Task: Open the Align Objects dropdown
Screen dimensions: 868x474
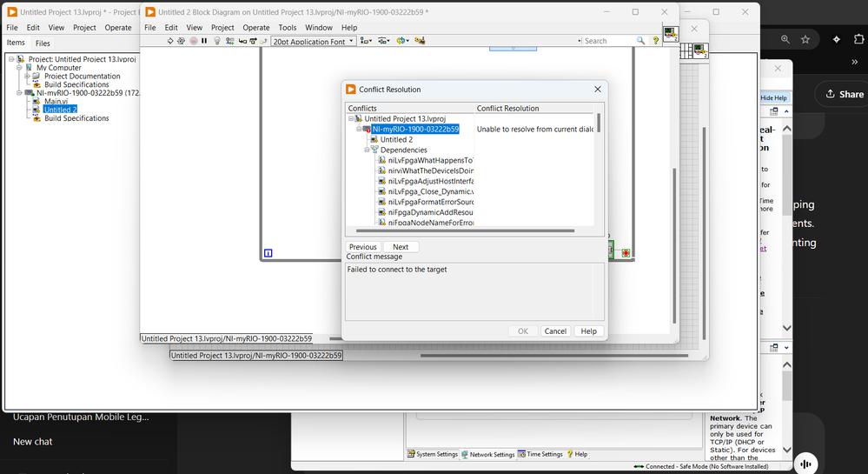Action: point(366,41)
